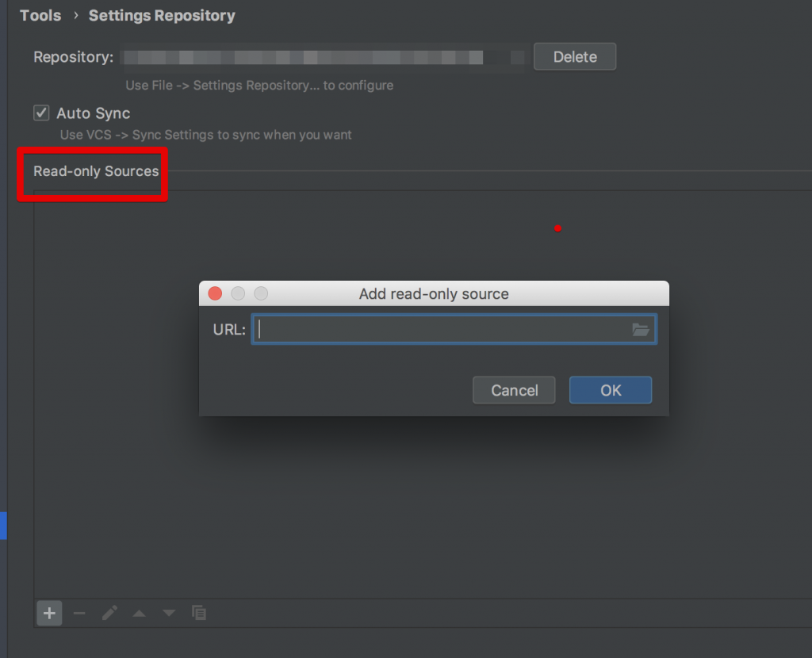Toggle the Auto Sync checkbox

click(41, 113)
